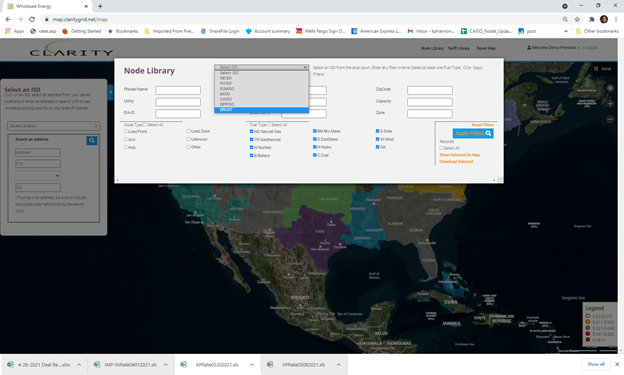624x375 pixels.
Task: Toggle the Unit node type checkbox
Action: click(x=126, y=140)
